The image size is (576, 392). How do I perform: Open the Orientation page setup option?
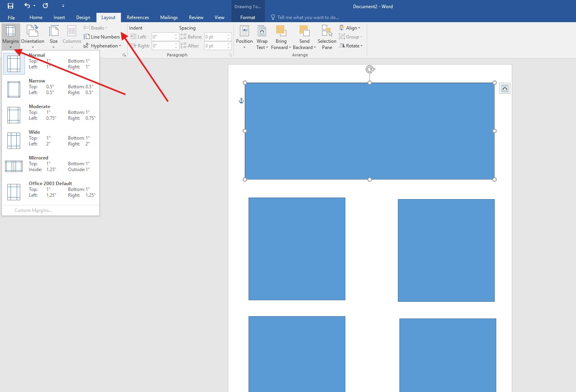[33, 37]
